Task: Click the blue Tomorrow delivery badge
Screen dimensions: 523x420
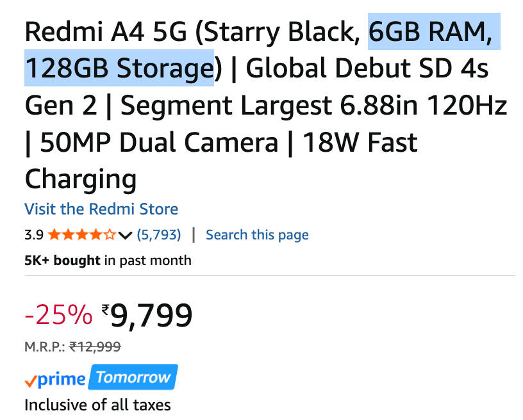Action: [x=133, y=378]
